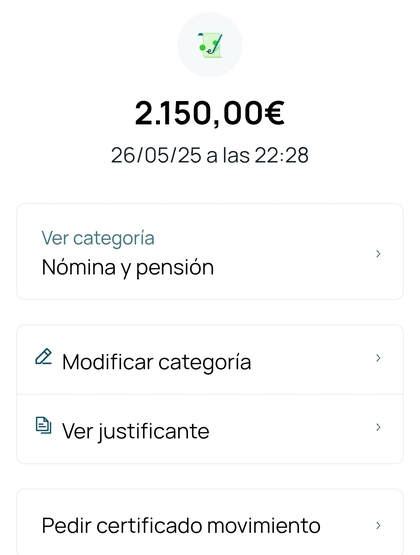Choose the Ver justificante entry
420x555 pixels.
point(210,429)
